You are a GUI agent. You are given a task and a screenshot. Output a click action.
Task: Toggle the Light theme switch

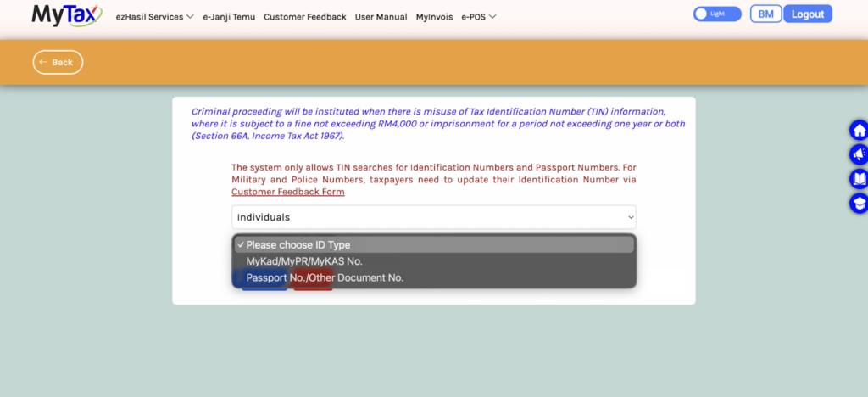[716, 14]
